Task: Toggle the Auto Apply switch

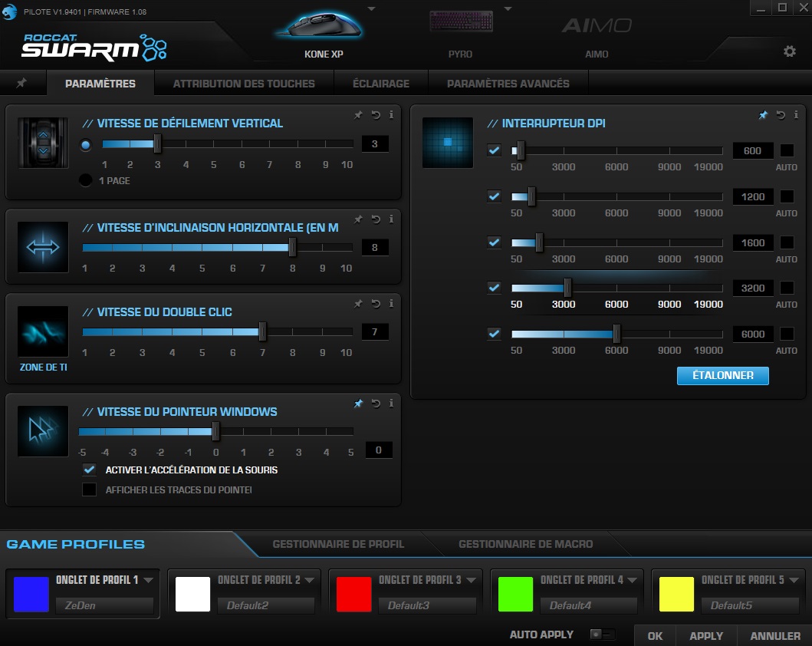Action: pos(602,634)
